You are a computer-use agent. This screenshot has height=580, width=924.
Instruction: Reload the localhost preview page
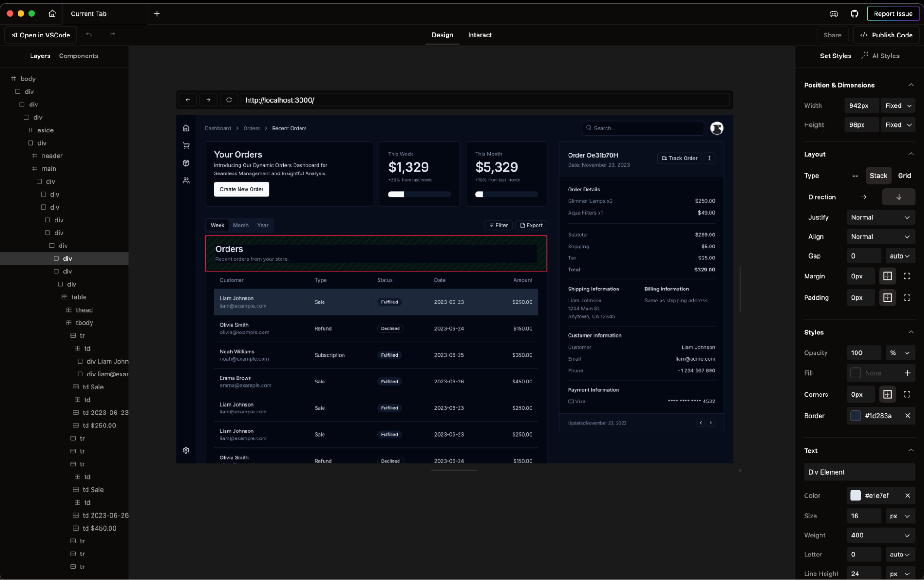[229, 100]
